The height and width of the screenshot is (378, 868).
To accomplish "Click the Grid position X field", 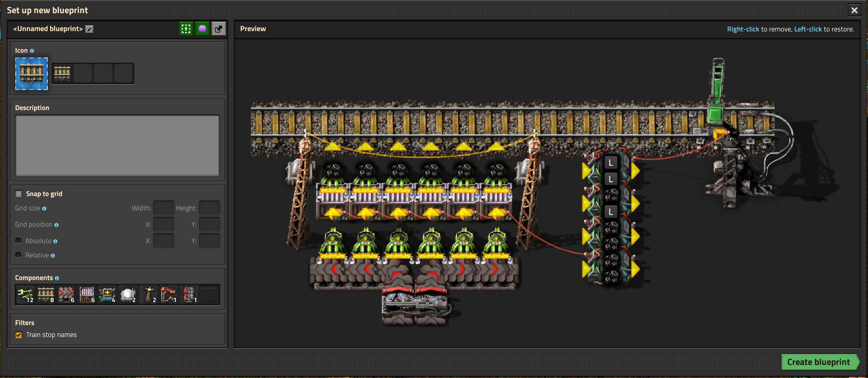I will [x=164, y=224].
